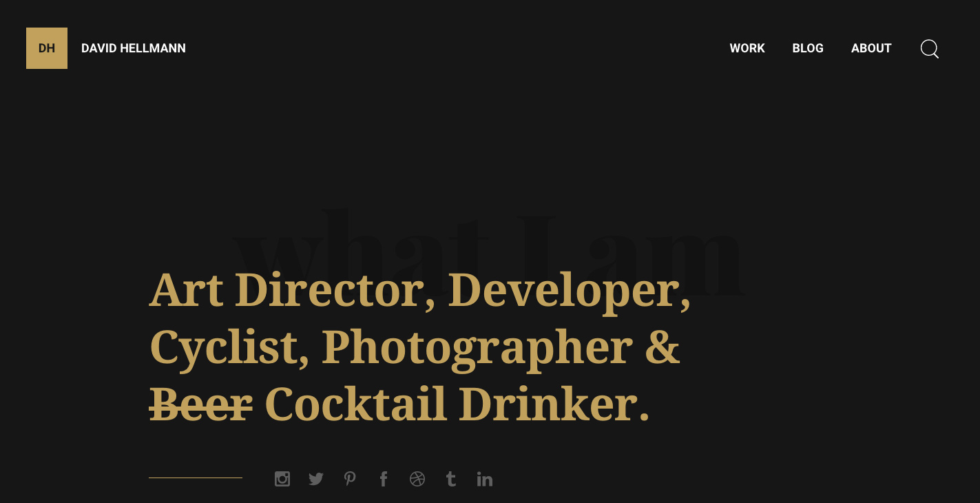Viewport: 980px width, 503px height.
Task: Click the struck-through word Beer
Action: (x=201, y=404)
